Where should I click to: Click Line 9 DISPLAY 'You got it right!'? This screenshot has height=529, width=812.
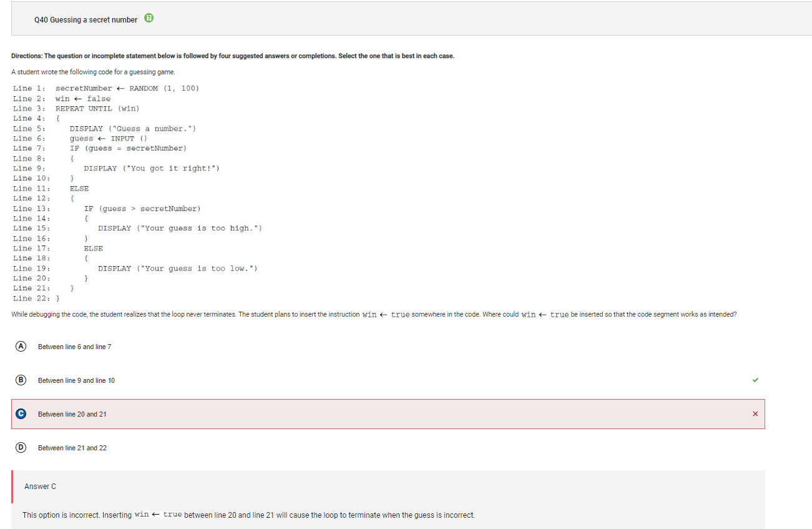point(152,169)
